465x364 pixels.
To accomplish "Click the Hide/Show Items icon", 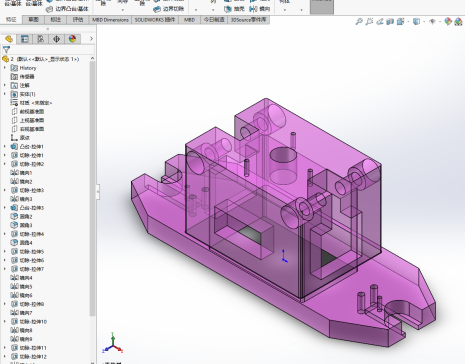I will pyautogui.click(x=433, y=22).
